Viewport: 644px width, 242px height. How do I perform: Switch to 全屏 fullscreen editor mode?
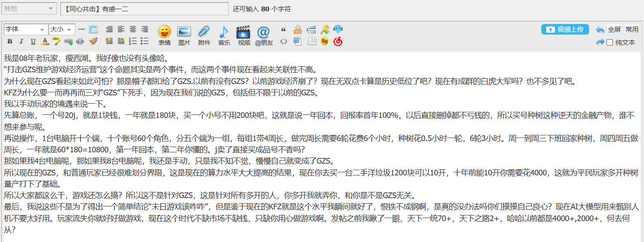[614, 30]
